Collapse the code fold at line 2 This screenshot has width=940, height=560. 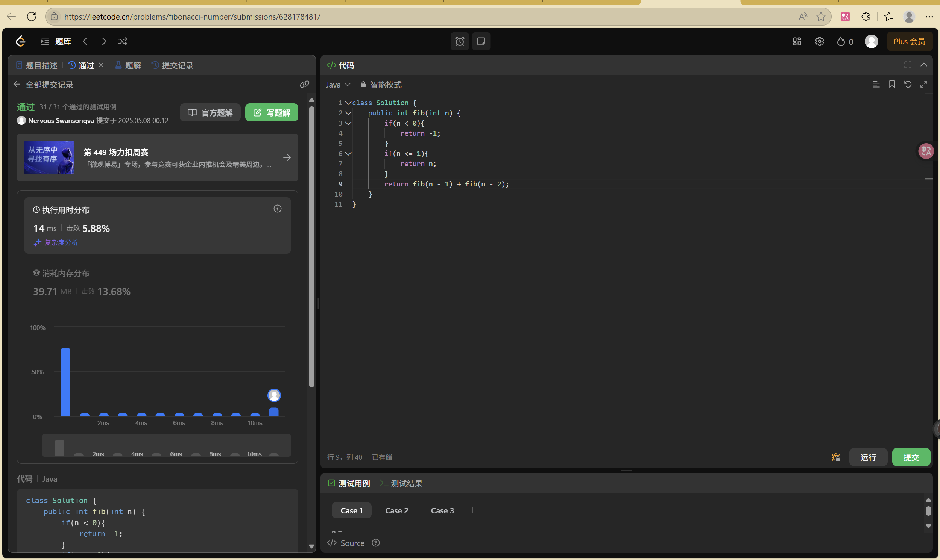(349, 113)
